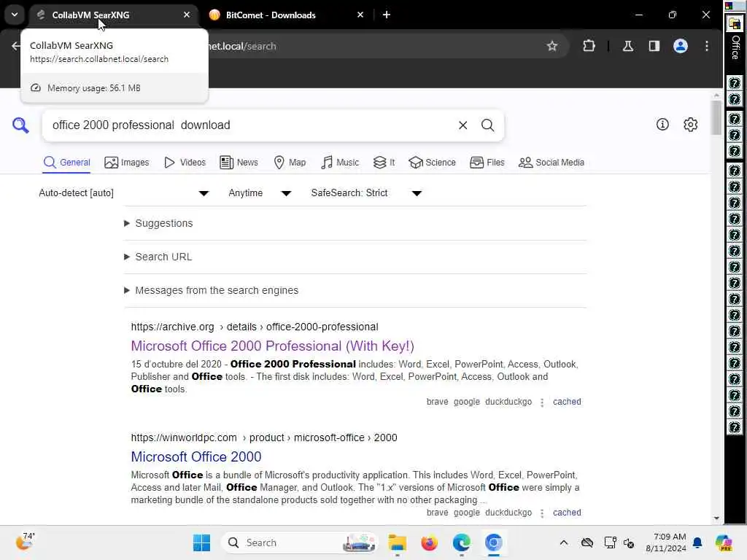Select the Social Media category
Image resolution: width=747 pixels, height=560 pixels.
coord(551,163)
